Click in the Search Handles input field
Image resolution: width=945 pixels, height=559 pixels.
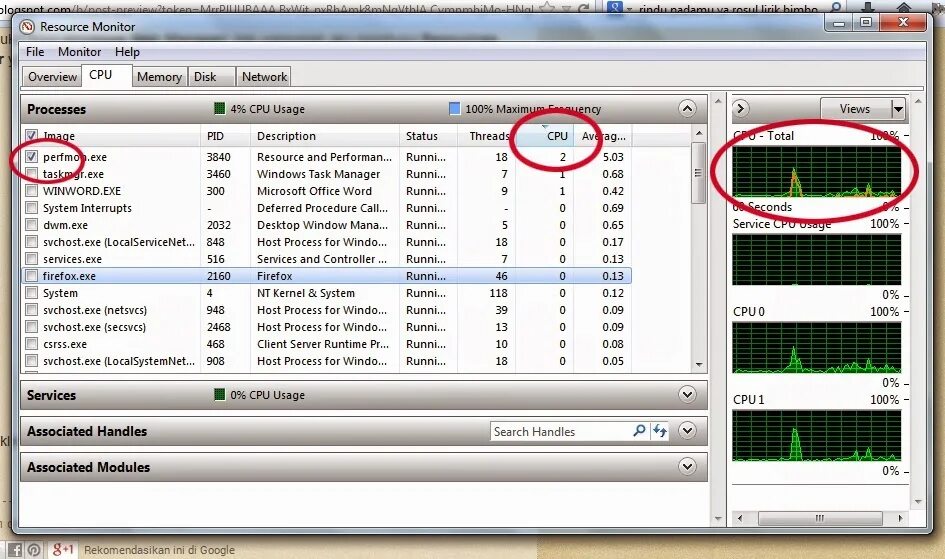pos(560,431)
